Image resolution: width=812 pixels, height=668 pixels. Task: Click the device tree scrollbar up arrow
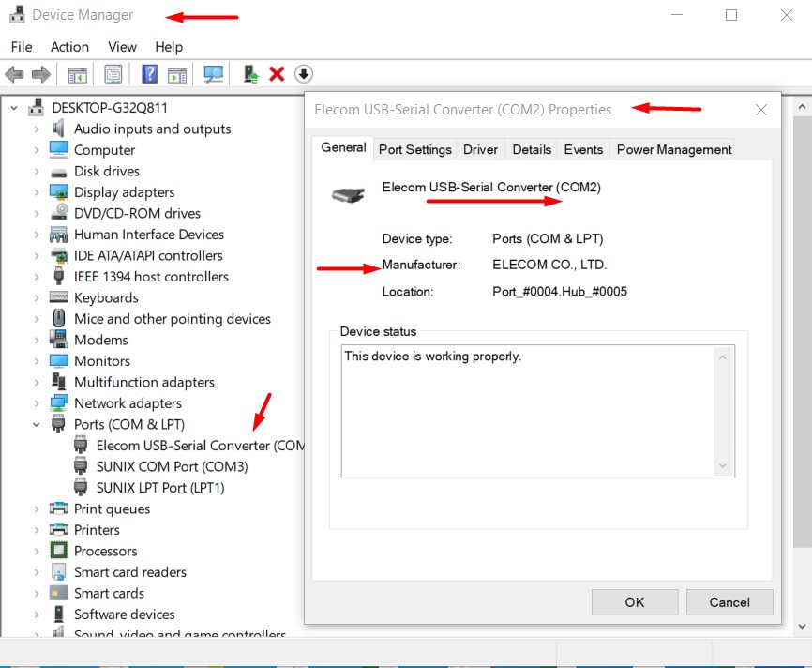(x=803, y=107)
